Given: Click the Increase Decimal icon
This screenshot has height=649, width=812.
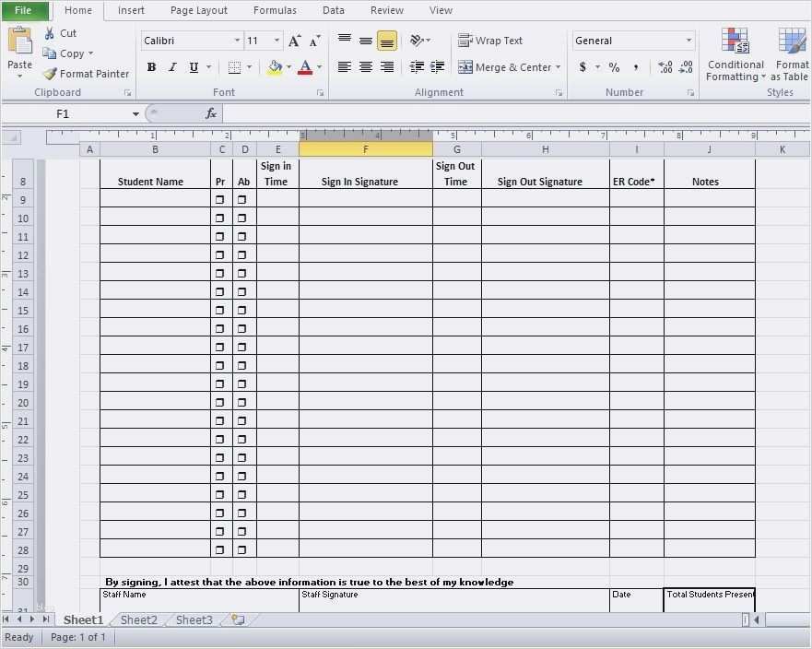Looking at the screenshot, I should click(665, 67).
